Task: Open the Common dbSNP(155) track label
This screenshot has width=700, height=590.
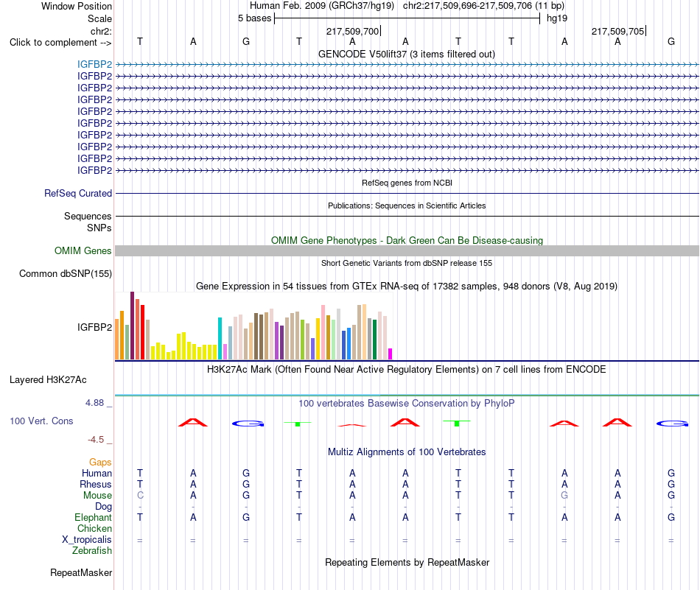Action: (66, 273)
